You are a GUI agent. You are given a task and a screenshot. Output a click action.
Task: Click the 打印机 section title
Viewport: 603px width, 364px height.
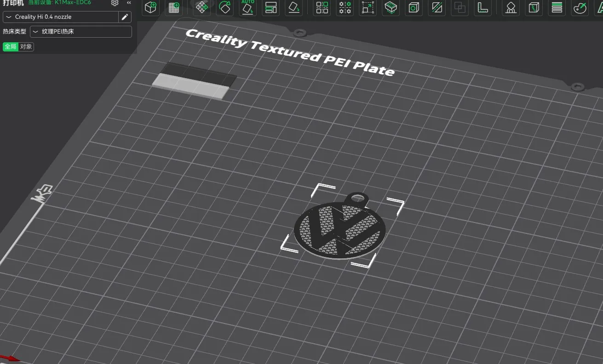[13, 2]
